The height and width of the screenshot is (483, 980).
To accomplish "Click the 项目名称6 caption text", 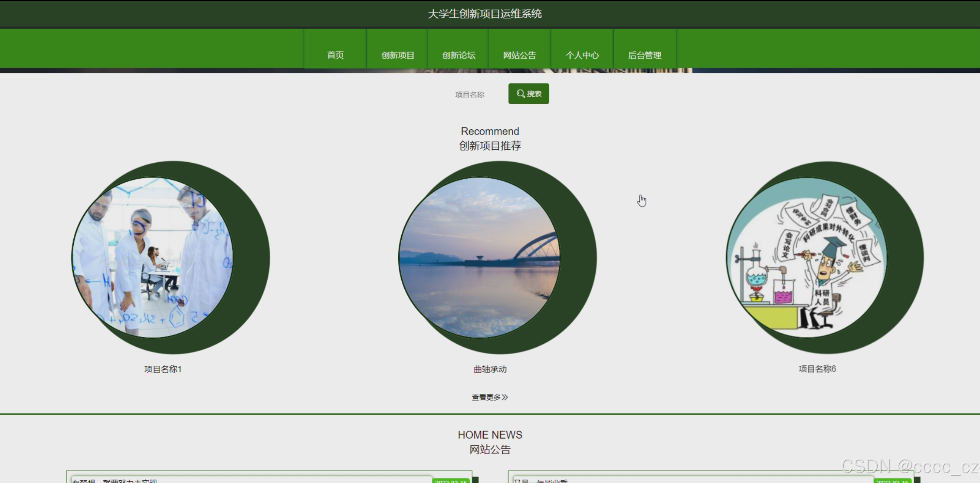I will tap(817, 369).
